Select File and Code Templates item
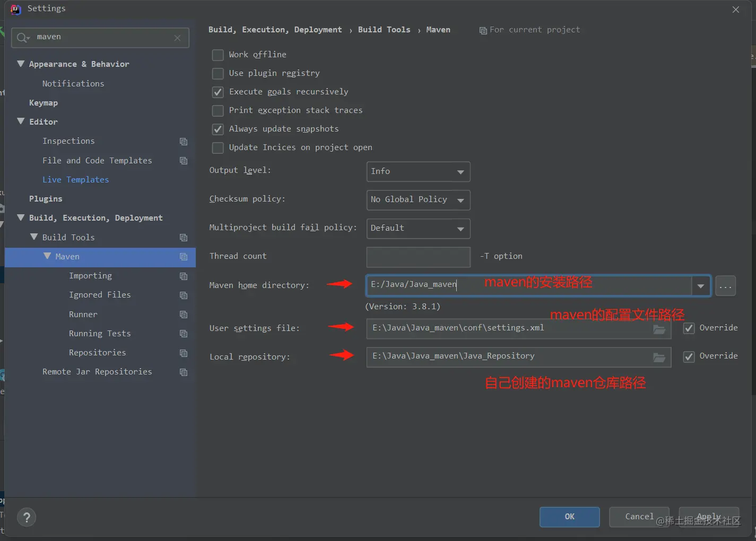756x541 pixels. coord(97,161)
